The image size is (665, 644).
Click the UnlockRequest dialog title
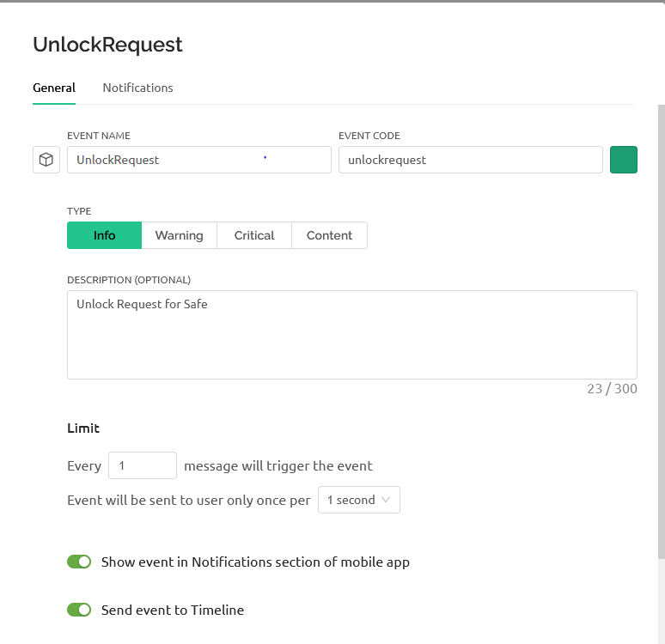[107, 45]
